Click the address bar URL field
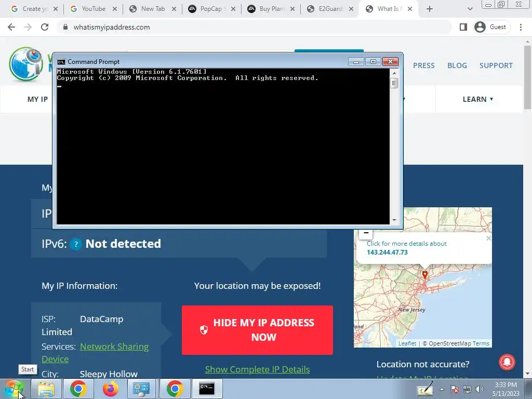This screenshot has width=532, height=399. [x=255, y=27]
